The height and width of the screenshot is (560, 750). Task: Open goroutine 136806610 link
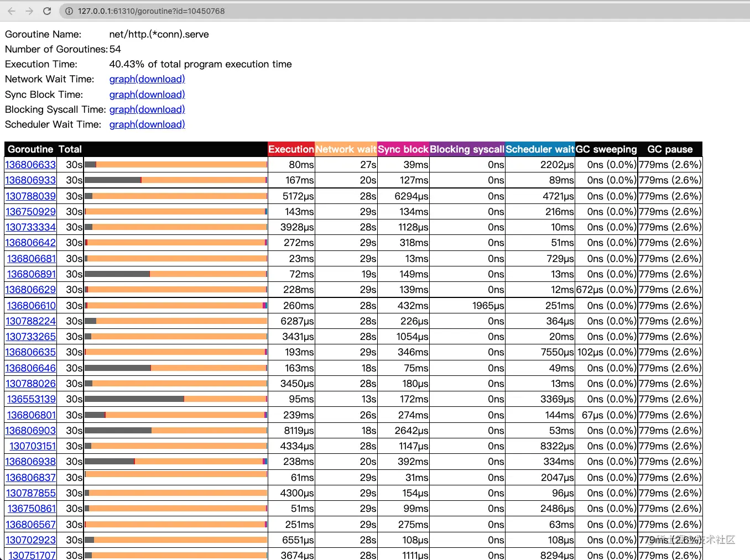tap(32, 306)
